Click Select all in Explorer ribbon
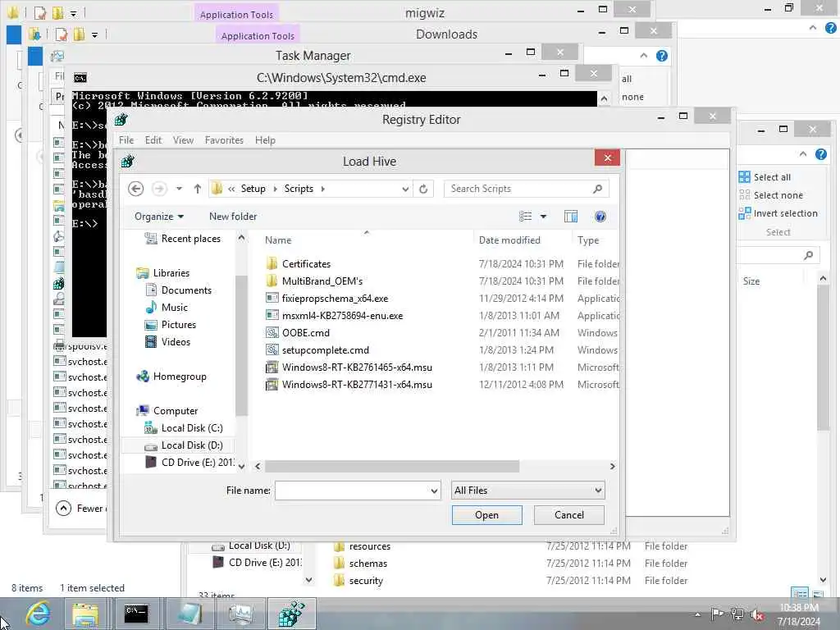The width and height of the screenshot is (840, 630). click(x=765, y=177)
